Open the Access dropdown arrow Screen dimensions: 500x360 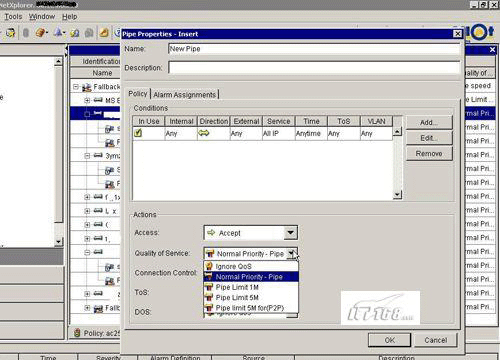point(290,233)
